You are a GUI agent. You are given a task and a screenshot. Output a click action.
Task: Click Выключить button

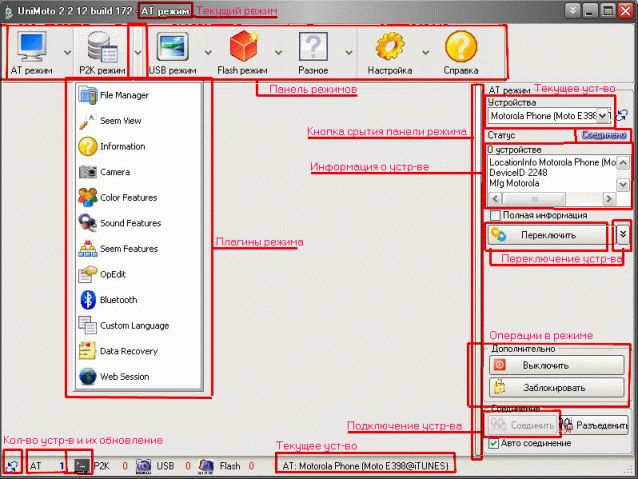point(556,365)
